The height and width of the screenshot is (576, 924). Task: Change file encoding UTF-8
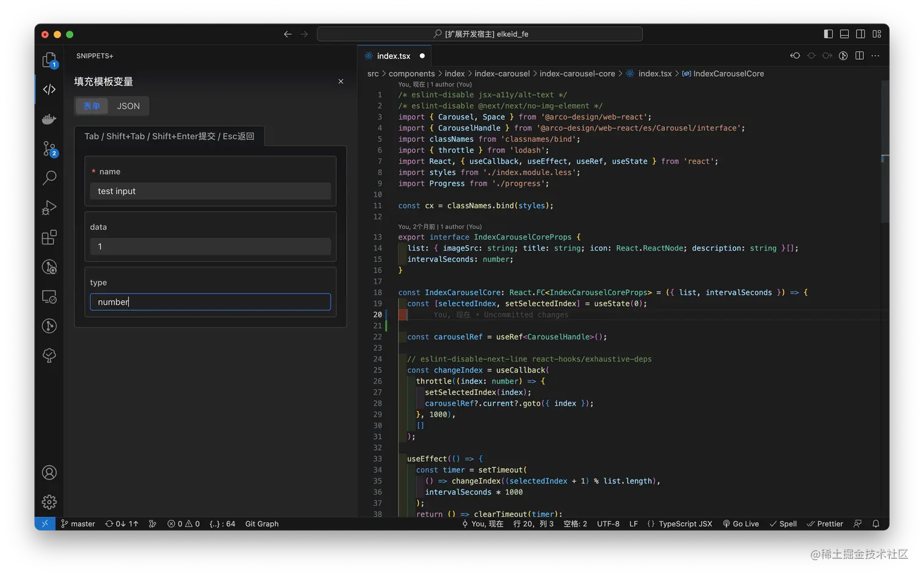pyautogui.click(x=608, y=524)
